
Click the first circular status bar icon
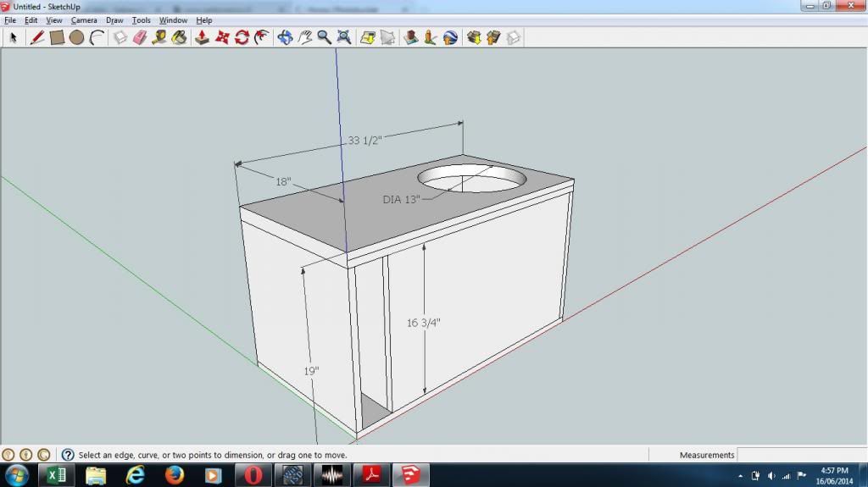point(8,455)
